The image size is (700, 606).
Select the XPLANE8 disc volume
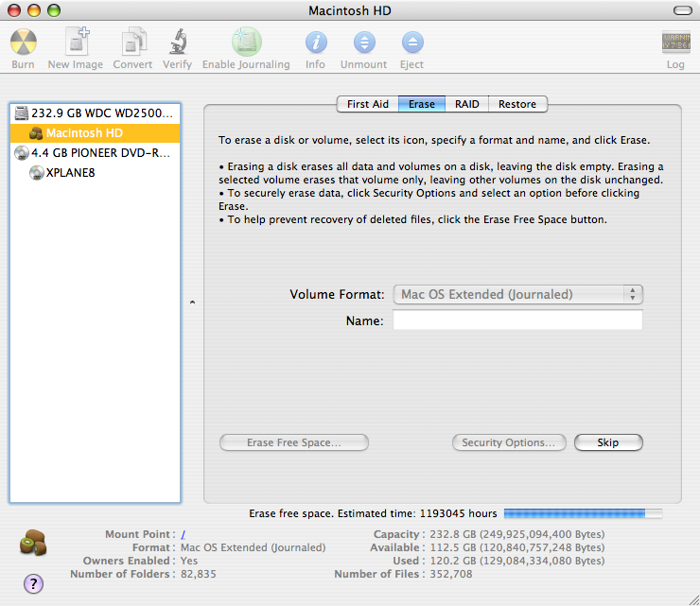pyautogui.click(x=96, y=173)
